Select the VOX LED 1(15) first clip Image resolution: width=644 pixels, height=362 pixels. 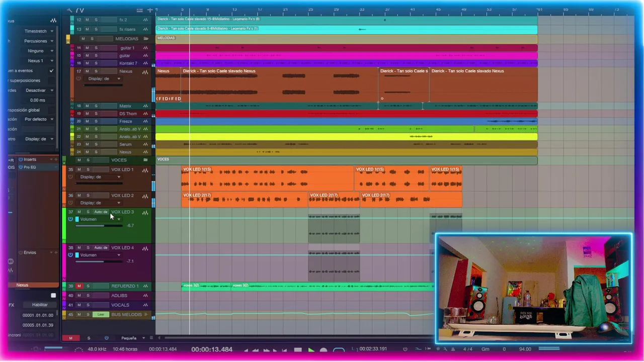(x=268, y=178)
